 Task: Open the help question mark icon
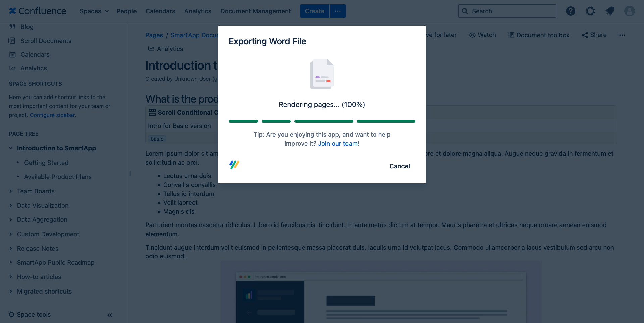click(570, 11)
